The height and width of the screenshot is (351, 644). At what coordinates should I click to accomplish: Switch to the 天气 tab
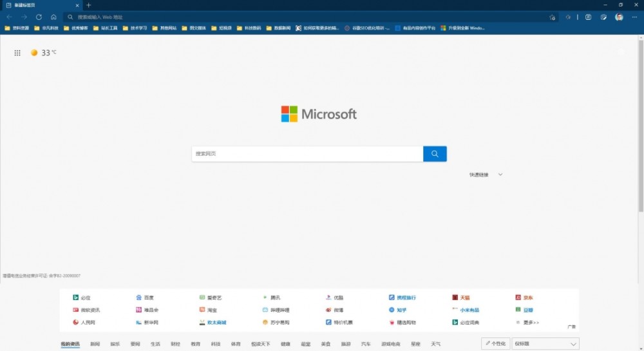tap(436, 344)
